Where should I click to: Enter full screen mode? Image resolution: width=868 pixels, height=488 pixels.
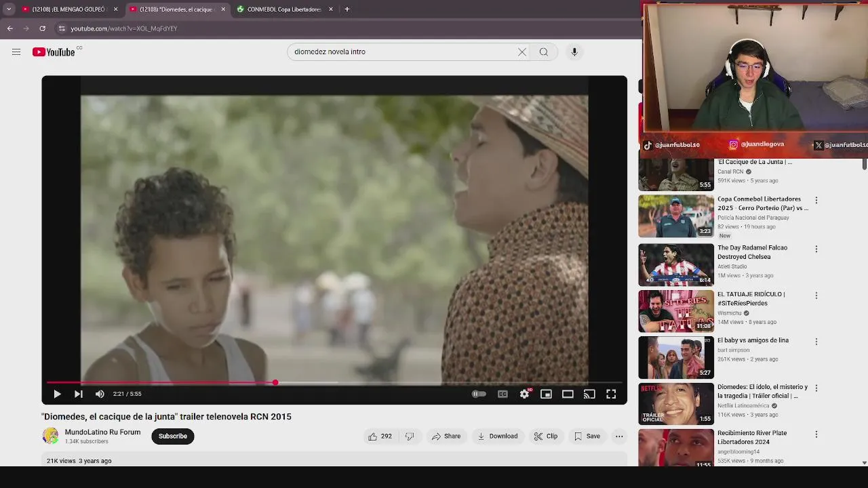pyautogui.click(x=611, y=394)
